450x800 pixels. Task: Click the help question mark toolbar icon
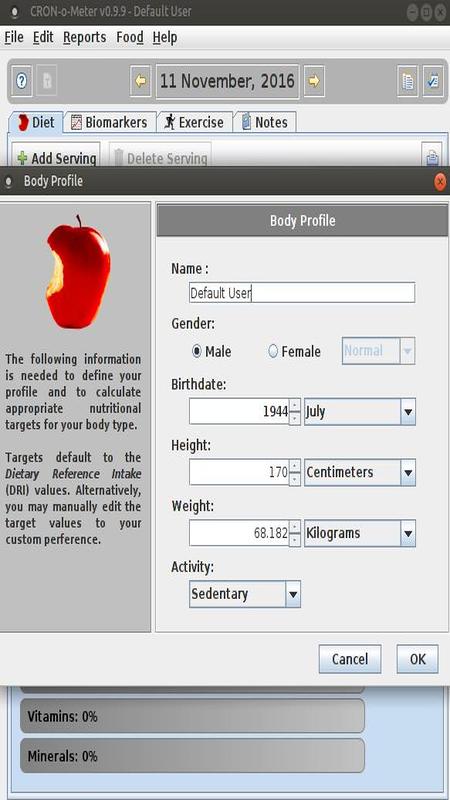pos(21,81)
